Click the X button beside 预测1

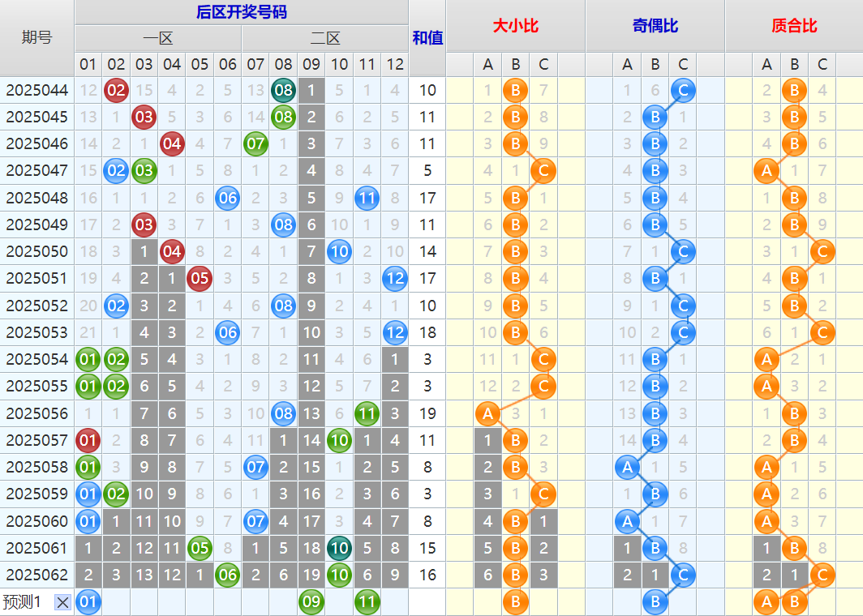click(x=62, y=602)
